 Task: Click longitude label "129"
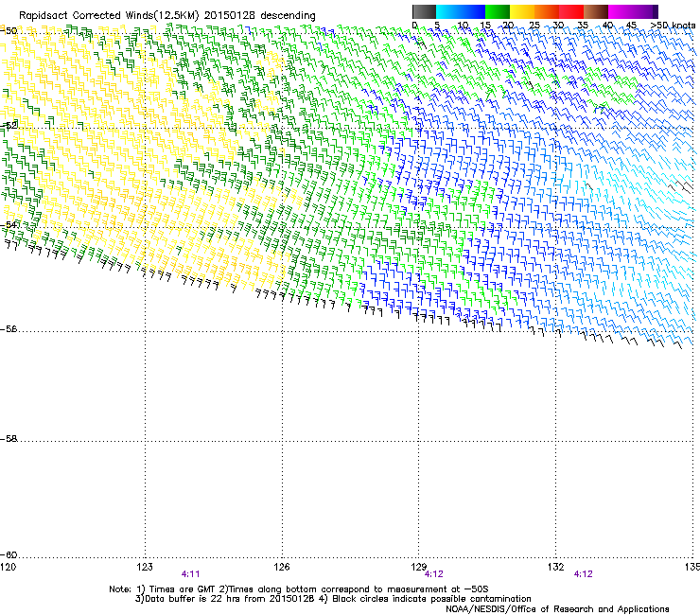(x=419, y=567)
